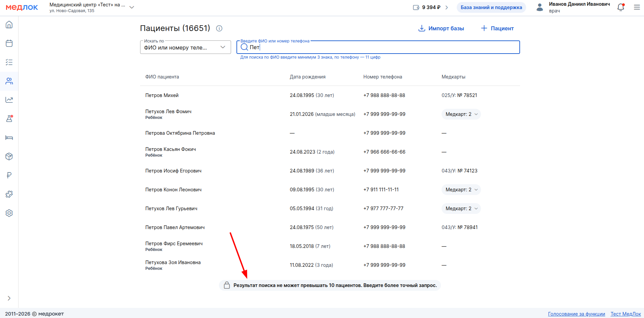Click the info icon beside Пациенты heading

[x=219, y=28]
